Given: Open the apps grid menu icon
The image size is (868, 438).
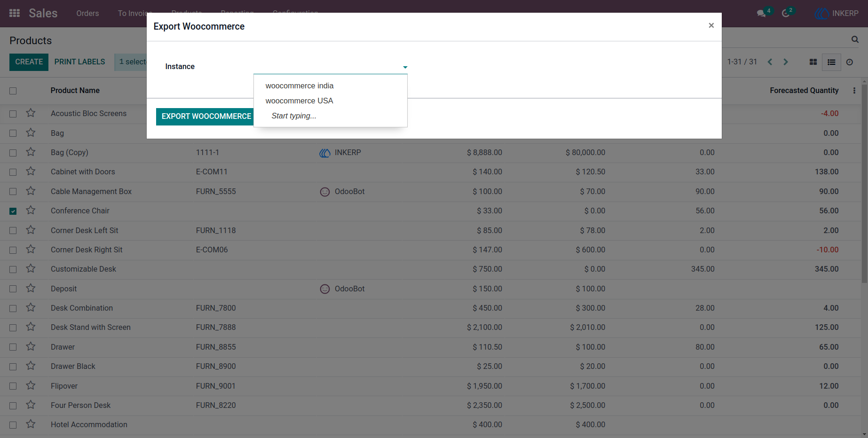Looking at the screenshot, I should click(15, 13).
